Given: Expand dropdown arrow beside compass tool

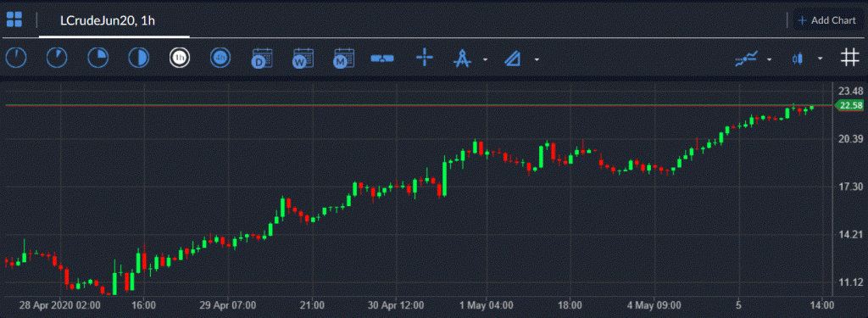Looking at the screenshot, I should coord(485,59).
